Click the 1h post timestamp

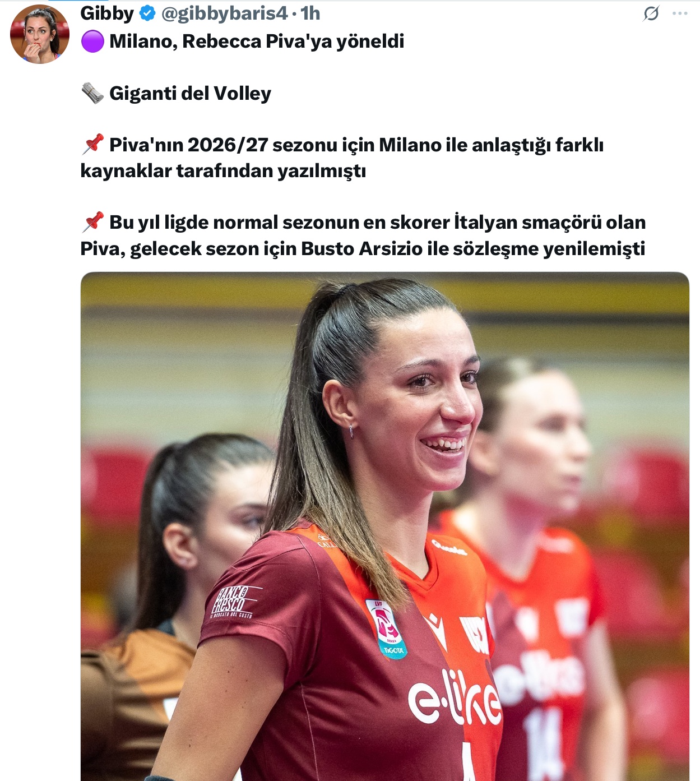click(310, 13)
